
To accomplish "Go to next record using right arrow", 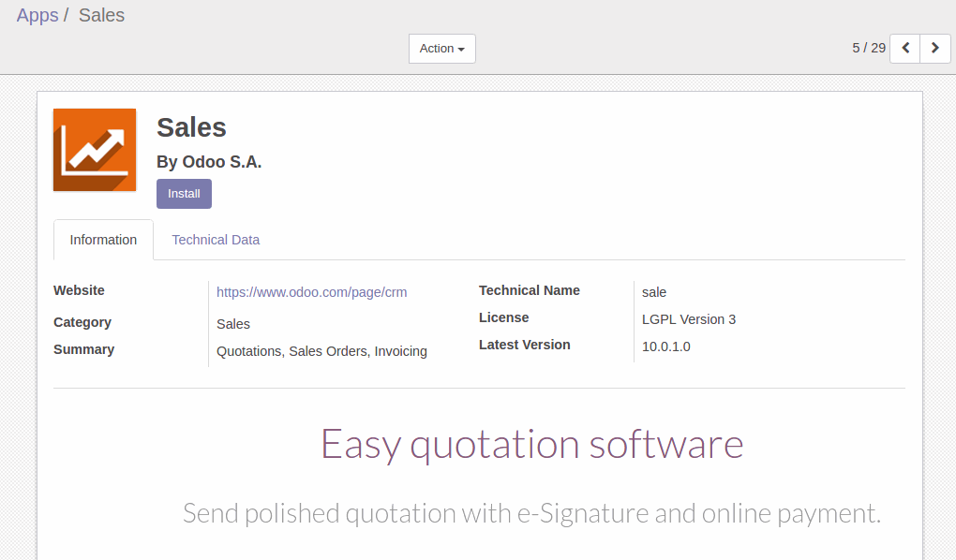I will [935, 48].
